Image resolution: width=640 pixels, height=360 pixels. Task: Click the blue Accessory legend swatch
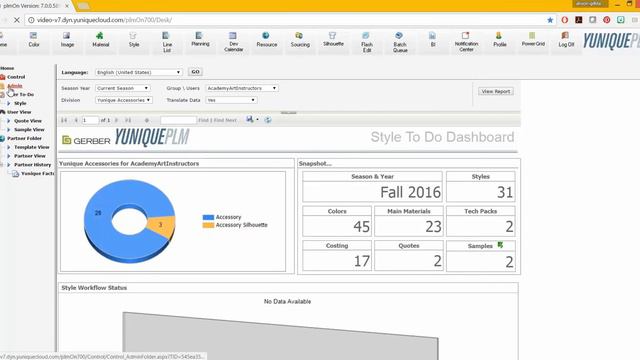208,217
